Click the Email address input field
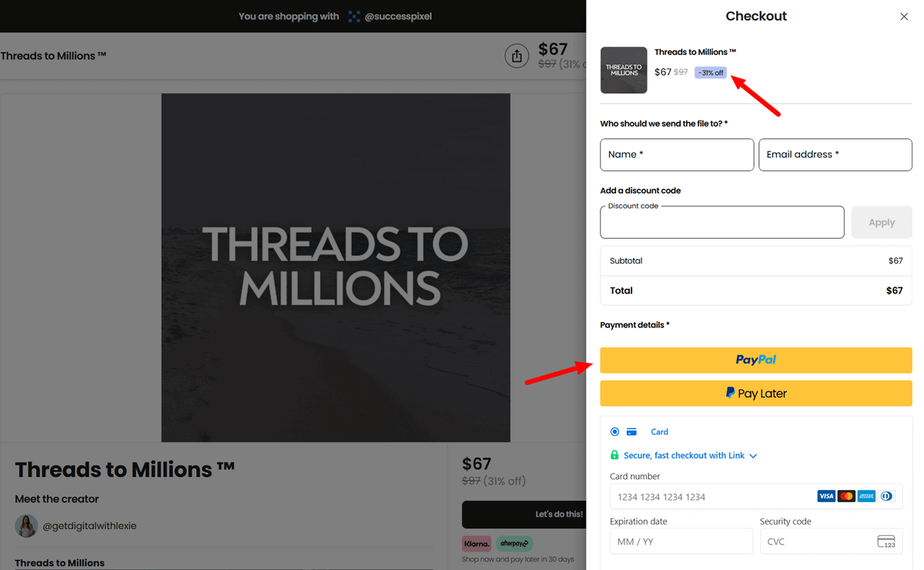 835,155
